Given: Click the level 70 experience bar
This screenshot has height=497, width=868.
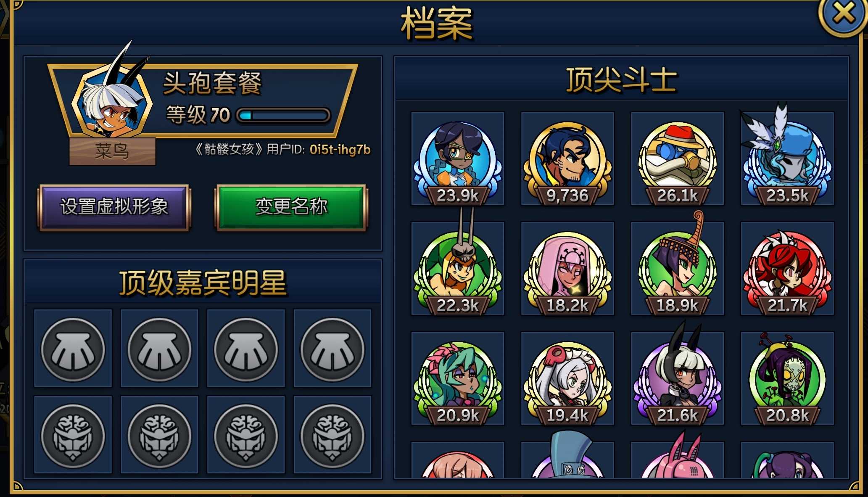Looking at the screenshot, I should [283, 115].
